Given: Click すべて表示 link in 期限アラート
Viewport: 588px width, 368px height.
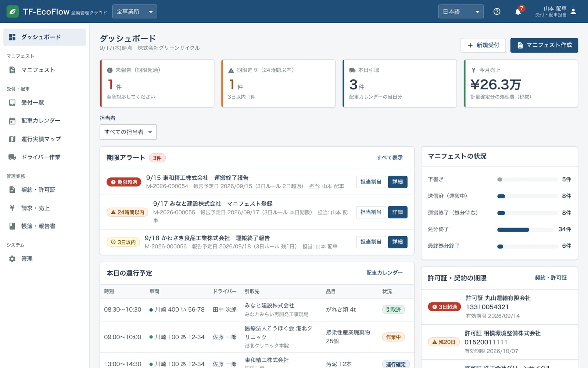Looking at the screenshot, I should pyautogui.click(x=390, y=158).
